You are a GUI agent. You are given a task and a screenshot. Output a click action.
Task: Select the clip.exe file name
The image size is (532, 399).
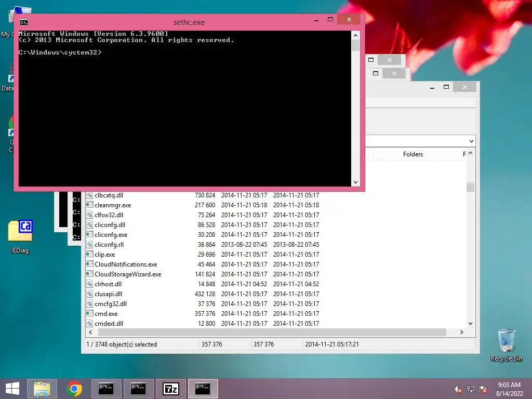click(105, 255)
